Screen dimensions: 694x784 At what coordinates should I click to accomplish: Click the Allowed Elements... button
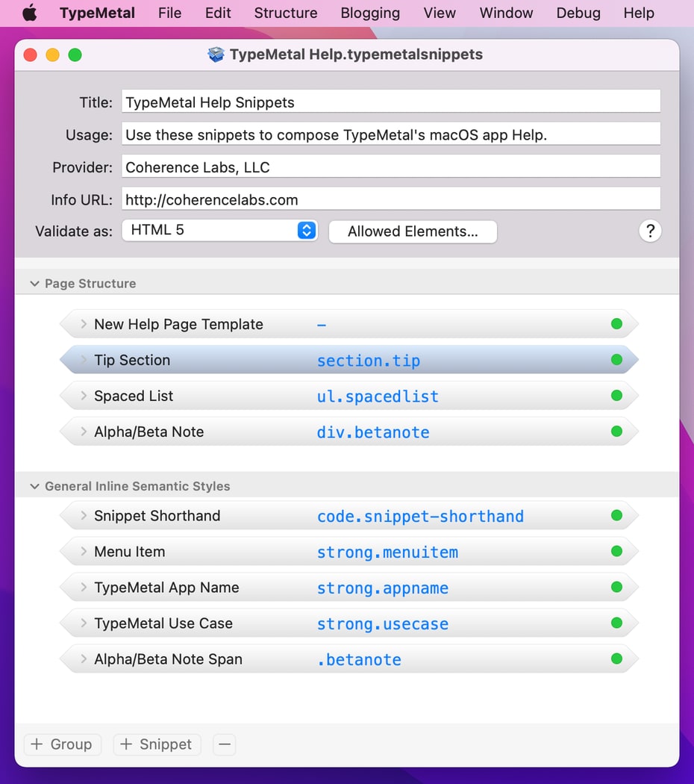[413, 231]
